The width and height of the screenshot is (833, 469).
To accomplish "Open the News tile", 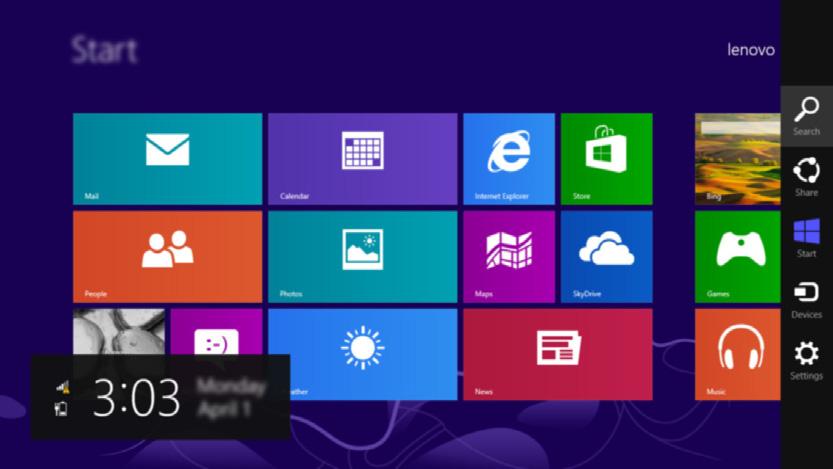I will (x=558, y=355).
